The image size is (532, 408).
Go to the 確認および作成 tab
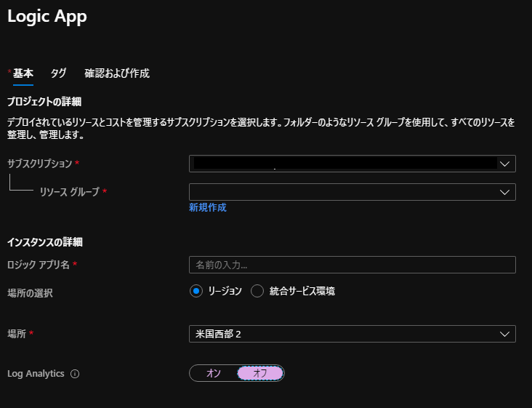coord(117,73)
